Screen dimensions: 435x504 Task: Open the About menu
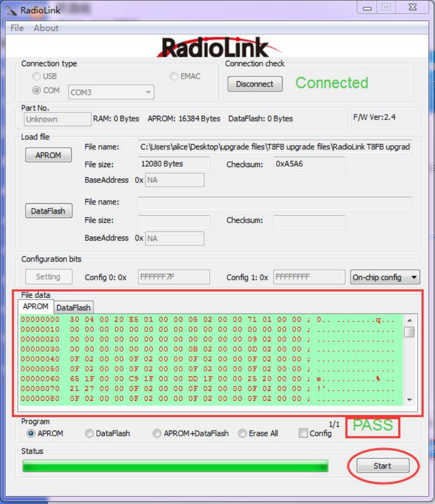[46, 28]
